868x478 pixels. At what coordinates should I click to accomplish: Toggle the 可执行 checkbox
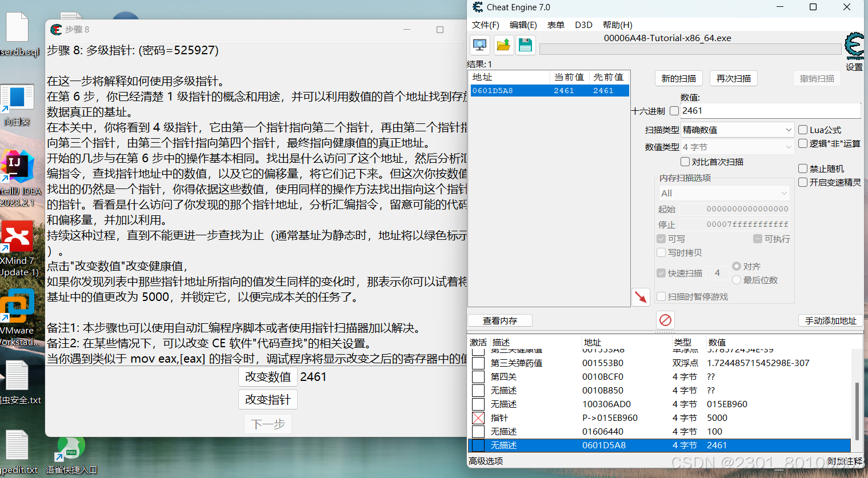coord(758,239)
